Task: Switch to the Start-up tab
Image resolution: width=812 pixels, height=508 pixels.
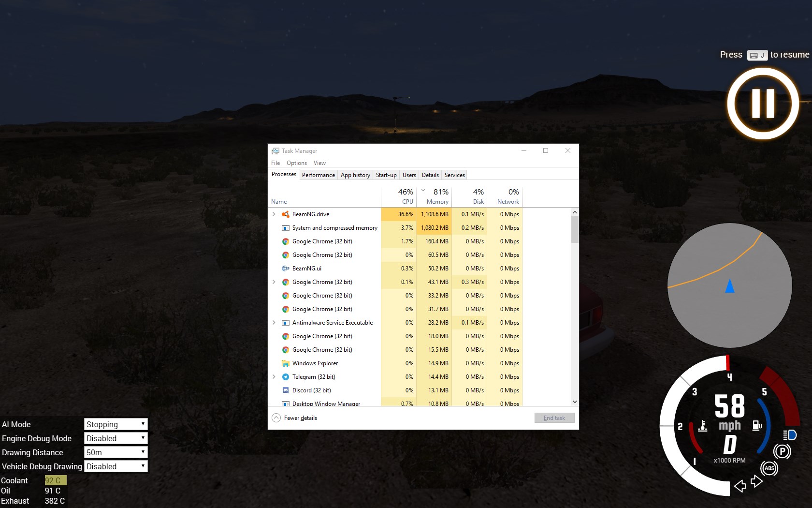Action: click(x=386, y=175)
